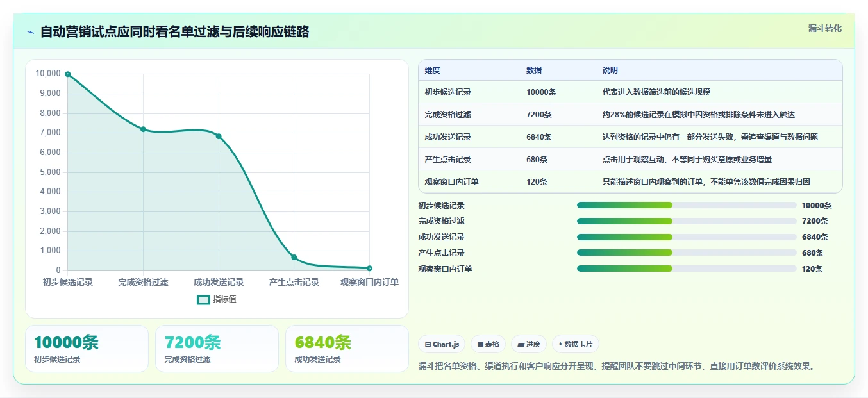Open the 7200条 完成资格过滤 data card
This screenshot has width=868, height=398.
coord(217,349)
